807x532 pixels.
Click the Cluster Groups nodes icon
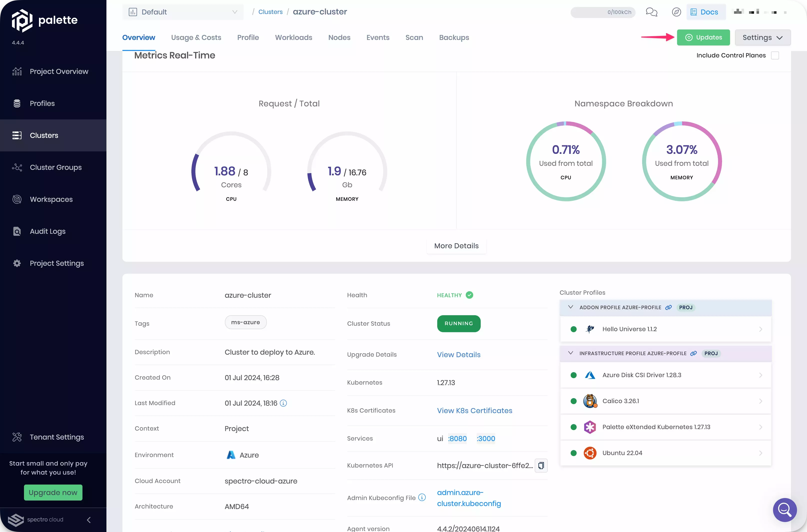(17, 167)
